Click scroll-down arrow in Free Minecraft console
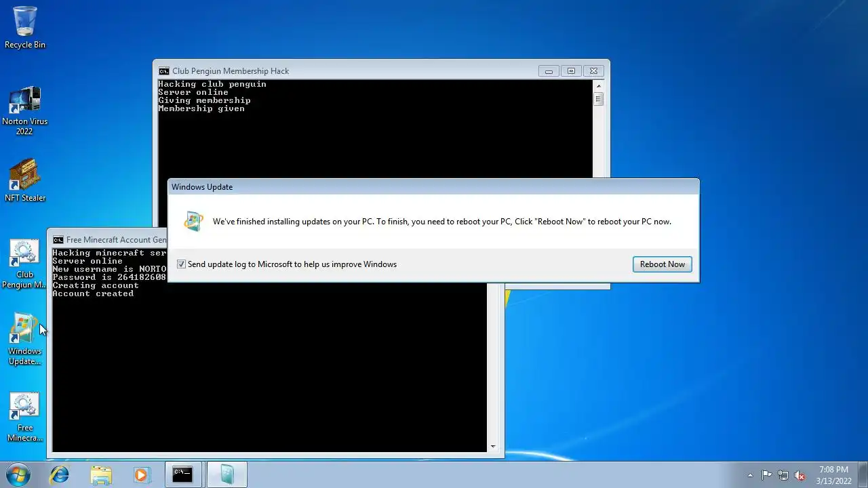 point(493,447)
